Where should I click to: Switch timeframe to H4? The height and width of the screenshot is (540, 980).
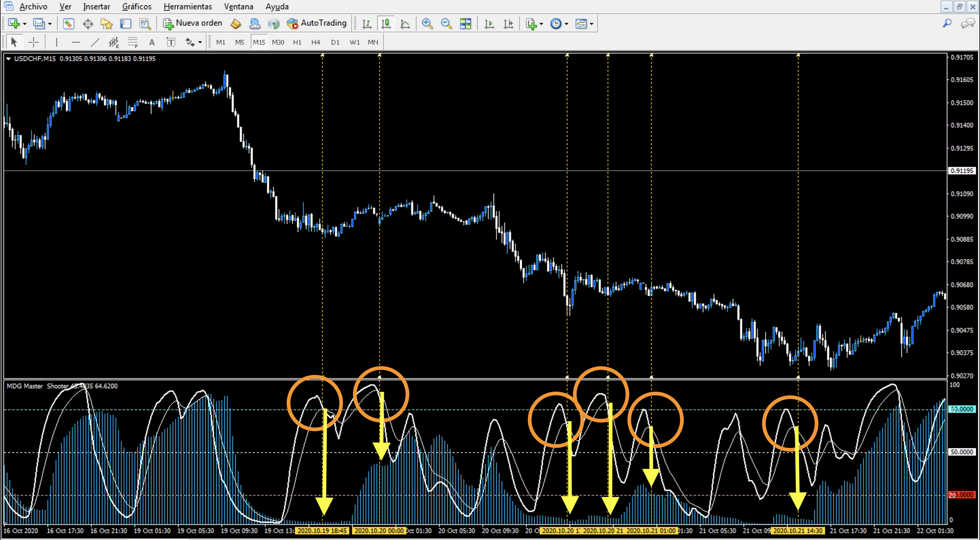[x=316, y=42]
